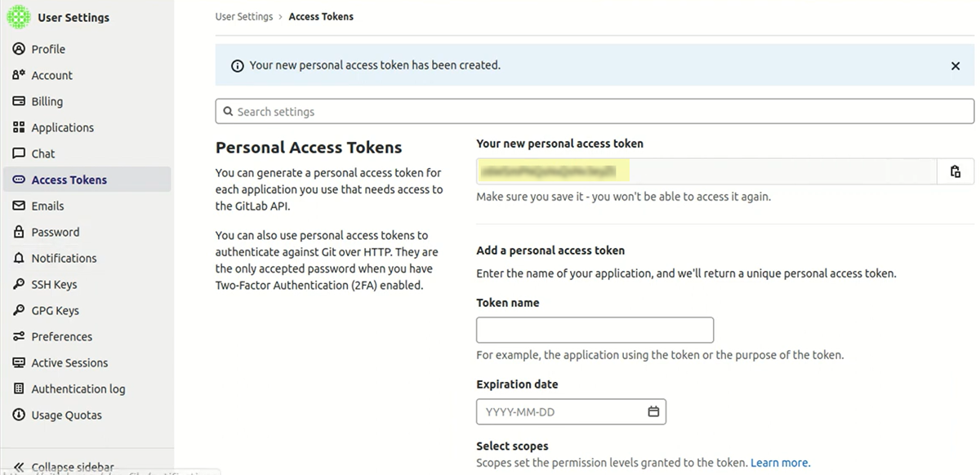Click the Search settings box
This screenshot has width=980, height=475.
click(595, 112)
